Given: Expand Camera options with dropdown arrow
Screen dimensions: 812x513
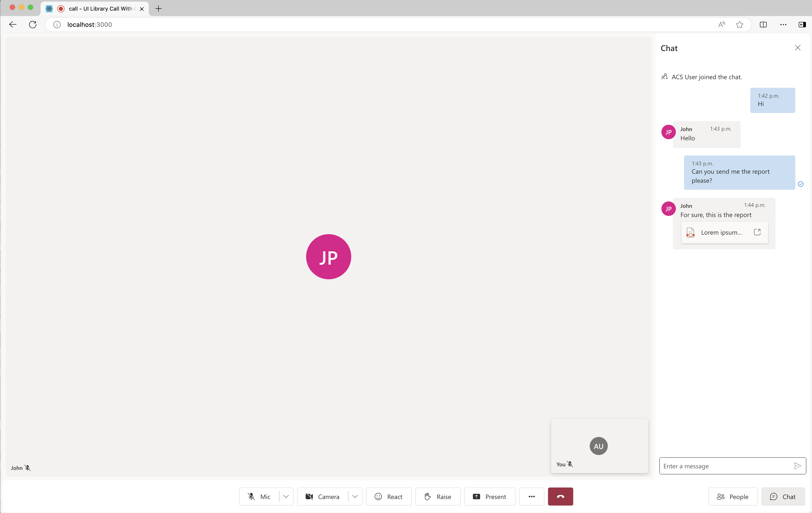Looking at the screenshot, I should 355,497.
